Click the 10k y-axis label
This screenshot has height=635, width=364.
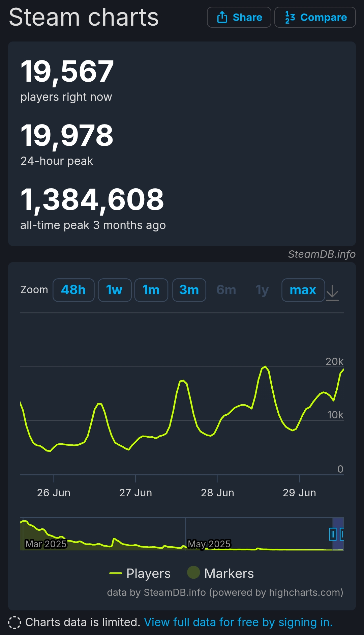[x=335, y=415]
